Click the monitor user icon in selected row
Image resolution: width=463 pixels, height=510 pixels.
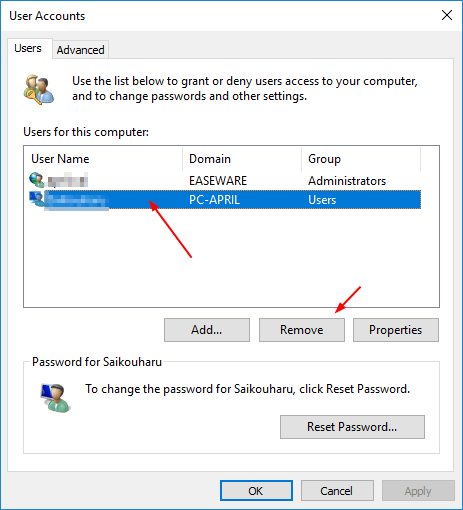36,199
